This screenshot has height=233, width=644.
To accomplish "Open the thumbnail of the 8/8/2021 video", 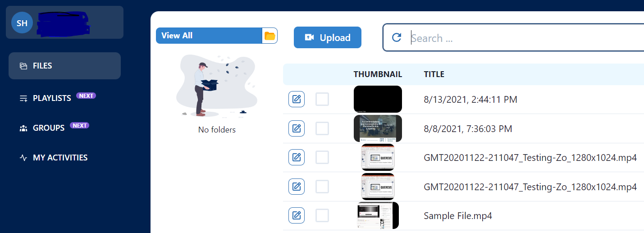I will (x=378, y=129).
